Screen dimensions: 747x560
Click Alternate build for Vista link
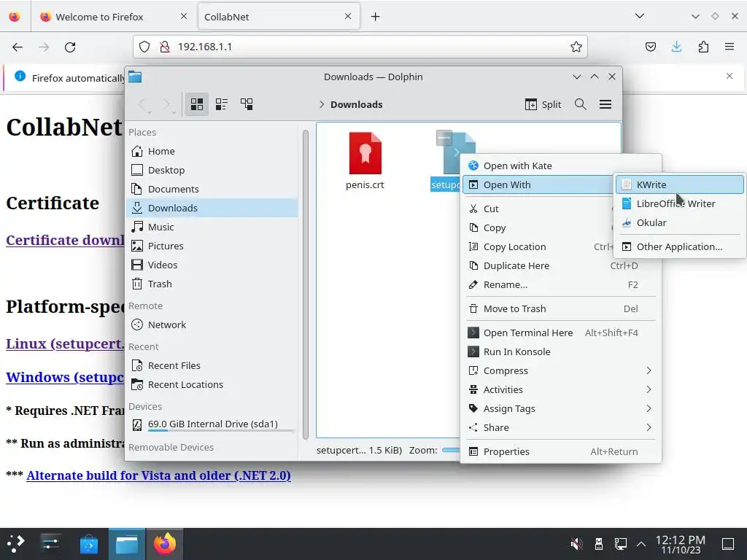(158, 475)
